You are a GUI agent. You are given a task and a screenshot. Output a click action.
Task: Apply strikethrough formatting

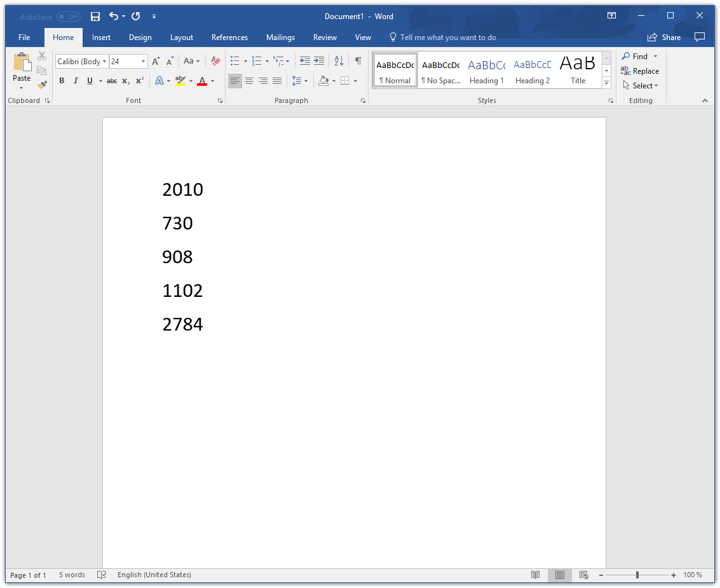[112, 81]
